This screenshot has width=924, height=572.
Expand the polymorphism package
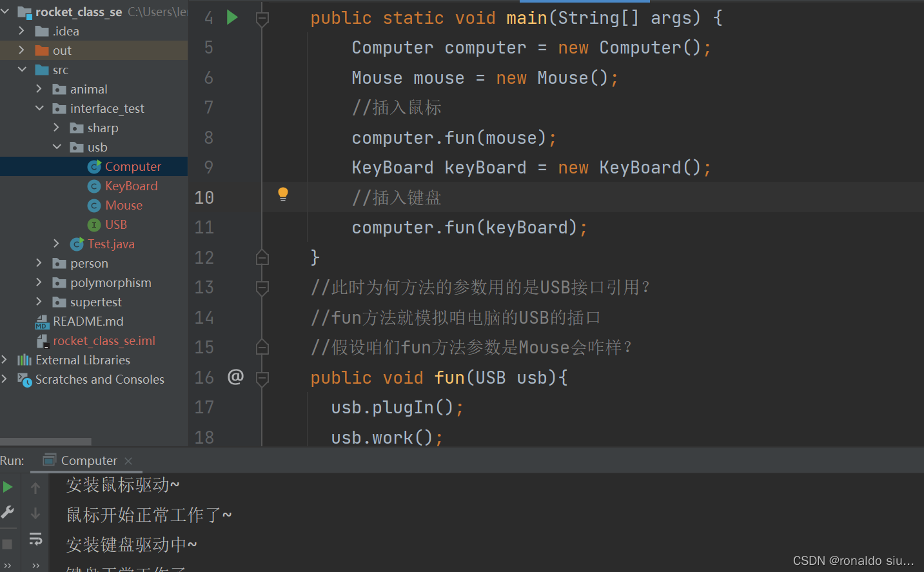[39, 282]
